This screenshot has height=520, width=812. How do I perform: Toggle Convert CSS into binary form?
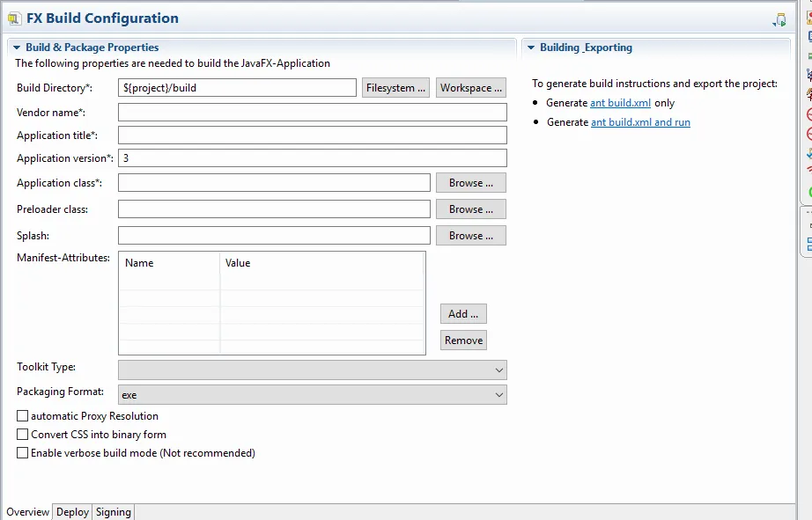[23, 434]
